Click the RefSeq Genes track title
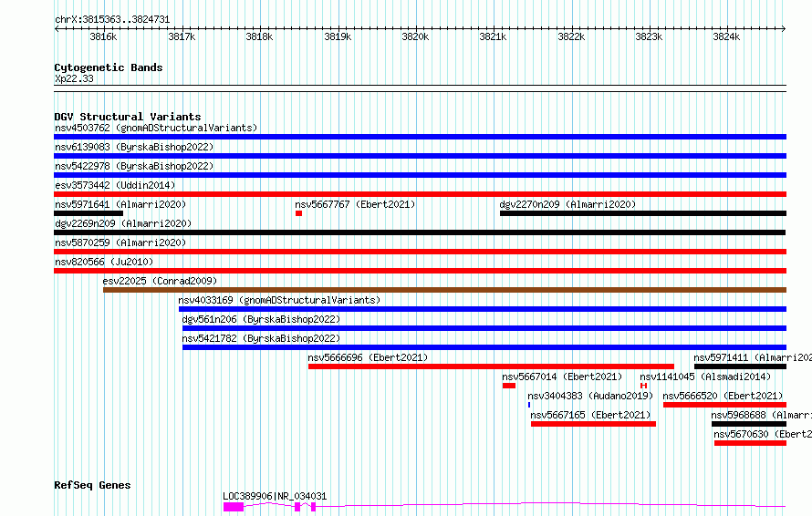The image size is (812, 516). tap(92, 485)
